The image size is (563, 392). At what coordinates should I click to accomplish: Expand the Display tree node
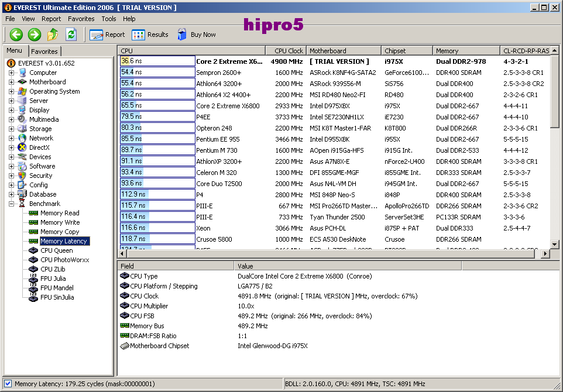(x=12, y=110)
